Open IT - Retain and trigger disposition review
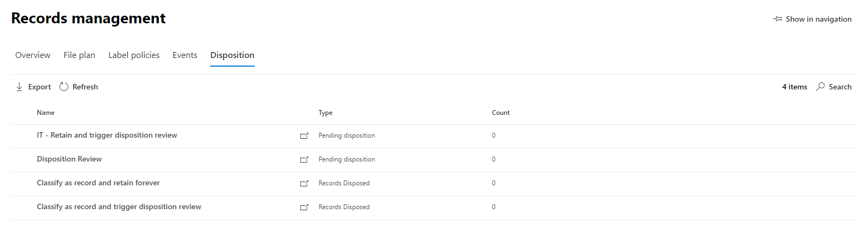This screenshot has width=868, height=233. pyautogui.click(x=107, y=135)
